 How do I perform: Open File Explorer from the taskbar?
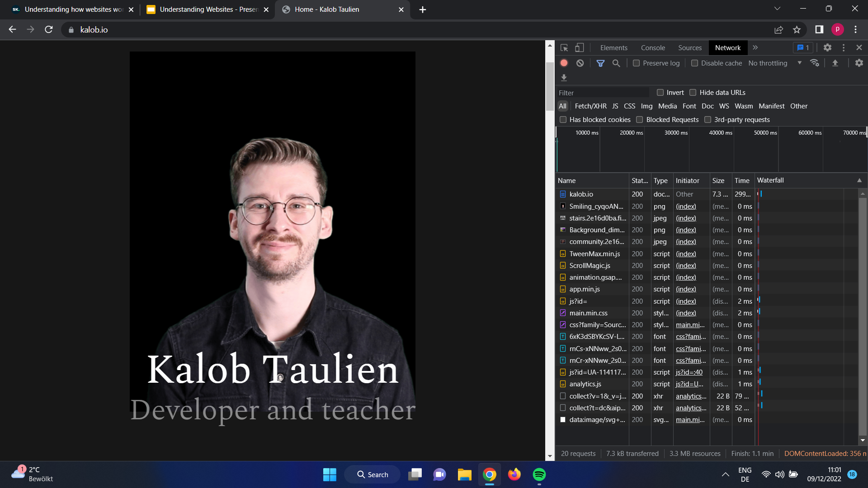point(464,474)
